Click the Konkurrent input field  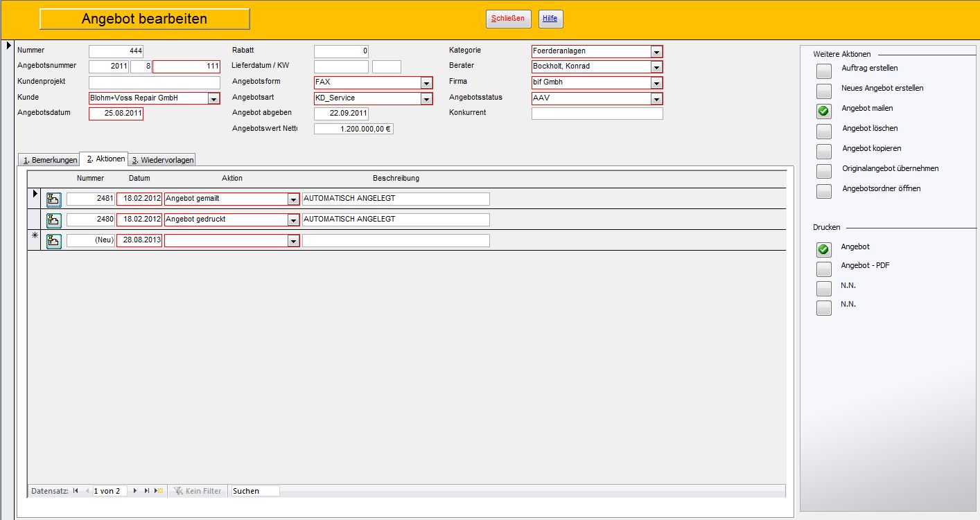pos(597,114)
